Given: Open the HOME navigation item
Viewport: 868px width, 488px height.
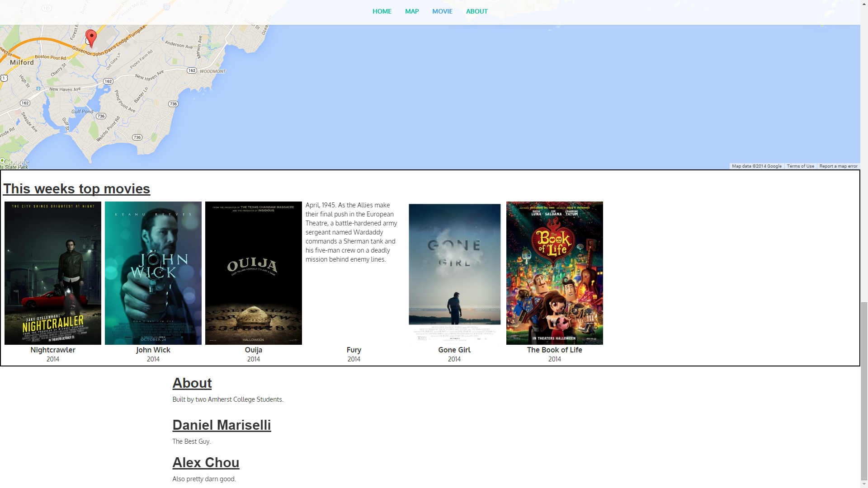Looking at the screenshot, I should pyautogui.click(x=382, y=11).
